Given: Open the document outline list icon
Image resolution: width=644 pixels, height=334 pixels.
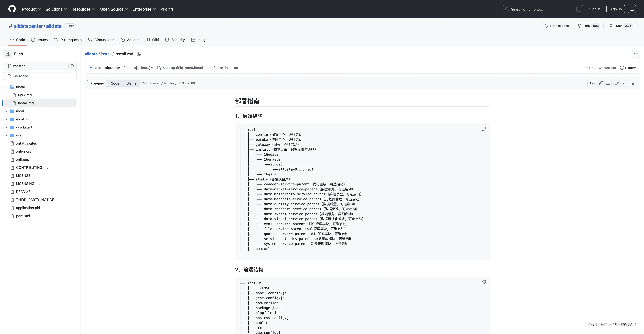Looking at the screenshot, I should coord(633,83).
